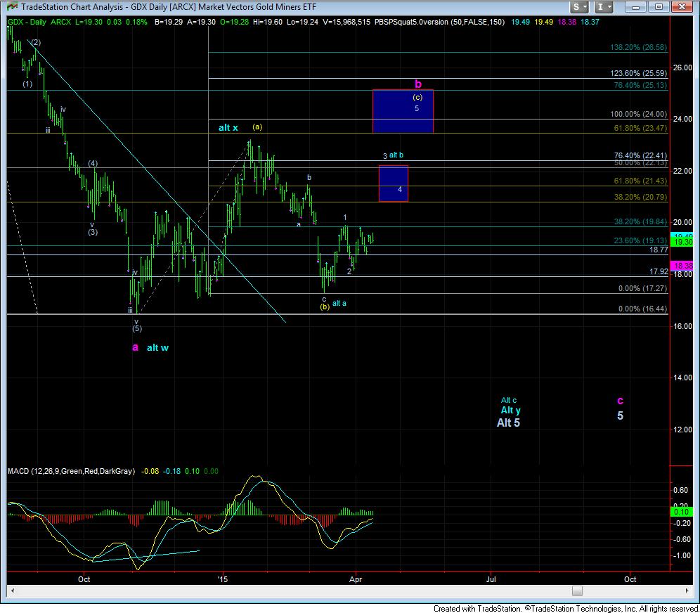Select the 'alt x' wave label

(x=228, y=128)
